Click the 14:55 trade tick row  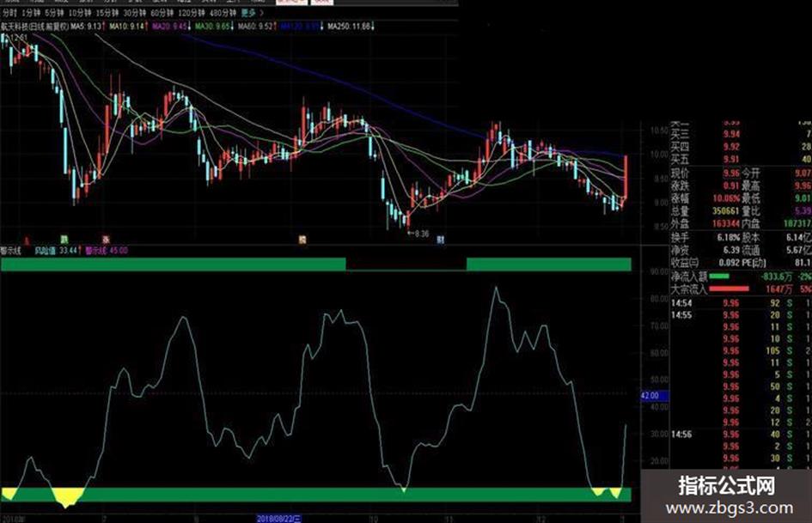(x=741, y=315)
